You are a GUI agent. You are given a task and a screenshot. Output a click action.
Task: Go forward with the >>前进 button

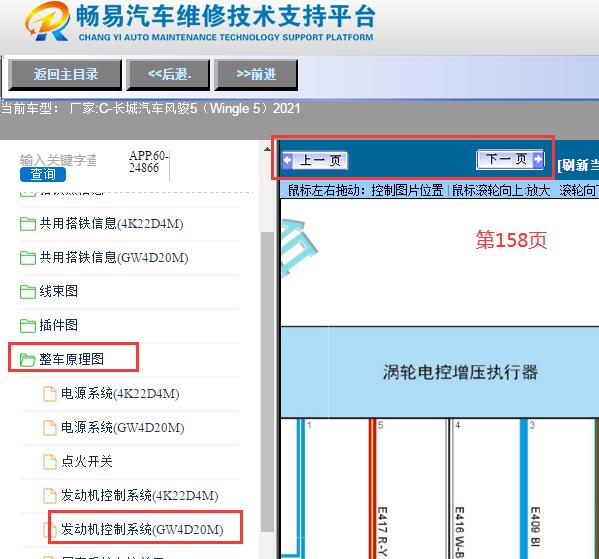coord(256,75)
